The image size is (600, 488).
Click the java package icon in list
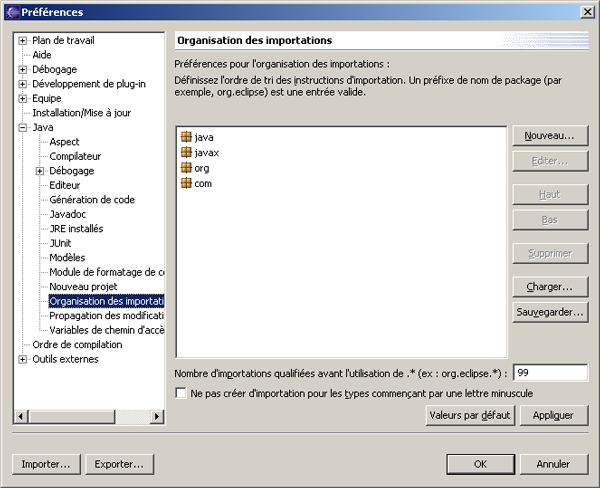[186, 137]
